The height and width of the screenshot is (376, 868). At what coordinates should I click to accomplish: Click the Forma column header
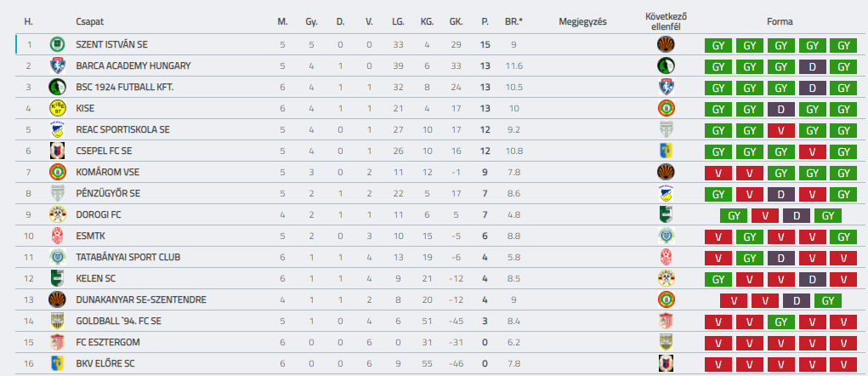[780, 21]
